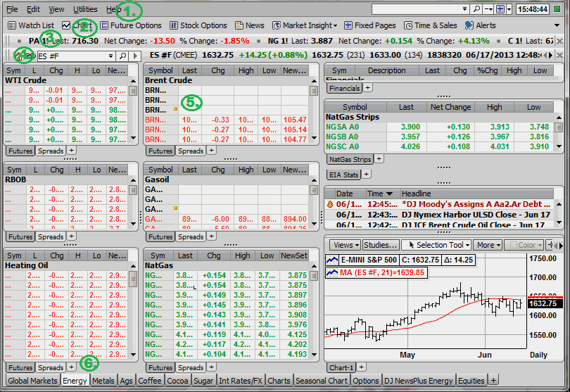
Task: Open the View menu
Action: tap(56, 9)
